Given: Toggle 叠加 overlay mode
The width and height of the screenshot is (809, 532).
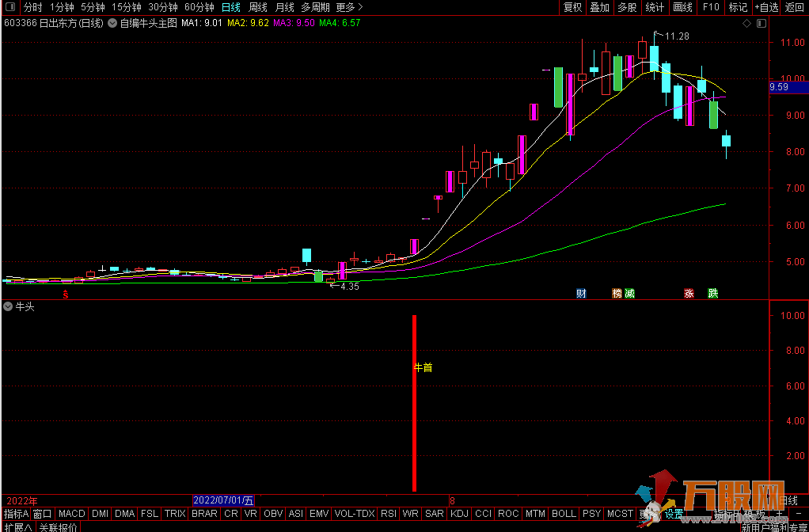Looking at the screenshot, I should coord(599,7).
